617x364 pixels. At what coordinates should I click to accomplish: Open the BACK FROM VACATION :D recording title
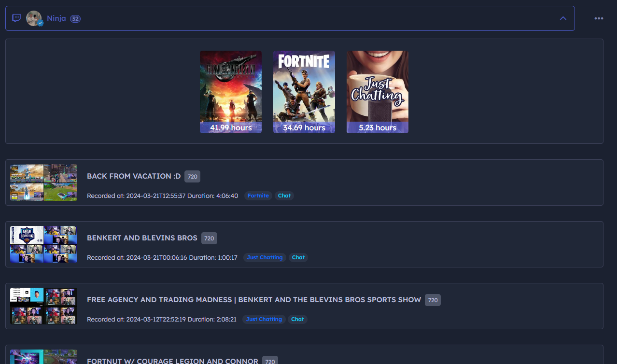[x=134, y=176]
